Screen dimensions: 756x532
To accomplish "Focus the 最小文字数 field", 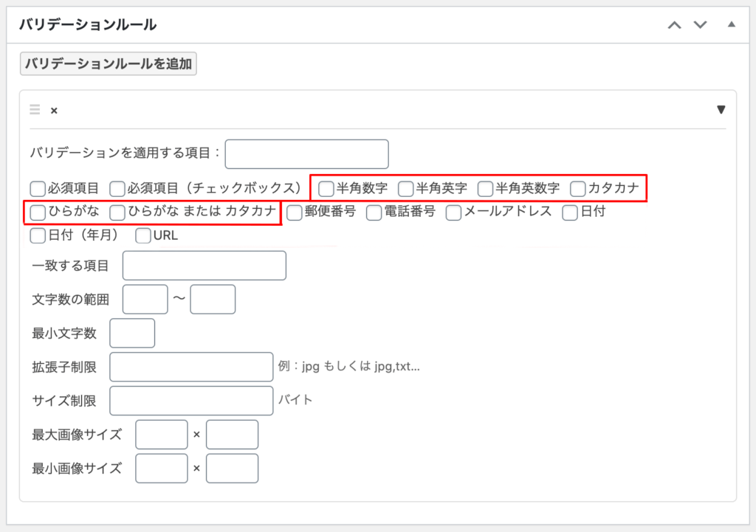I will [132, 333].
